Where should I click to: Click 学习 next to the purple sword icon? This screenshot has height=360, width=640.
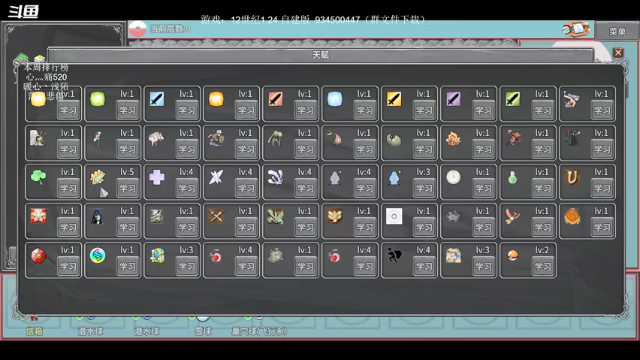click(483, 110)
